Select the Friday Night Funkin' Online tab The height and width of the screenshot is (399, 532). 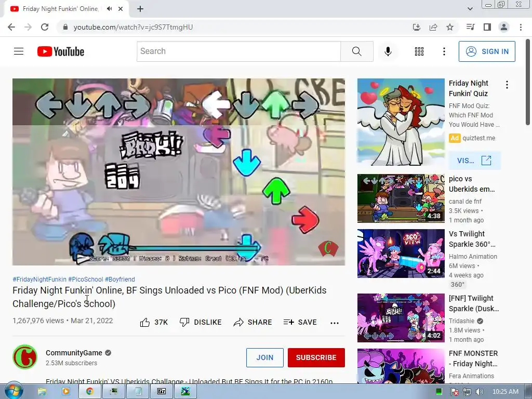pos(60,9)
